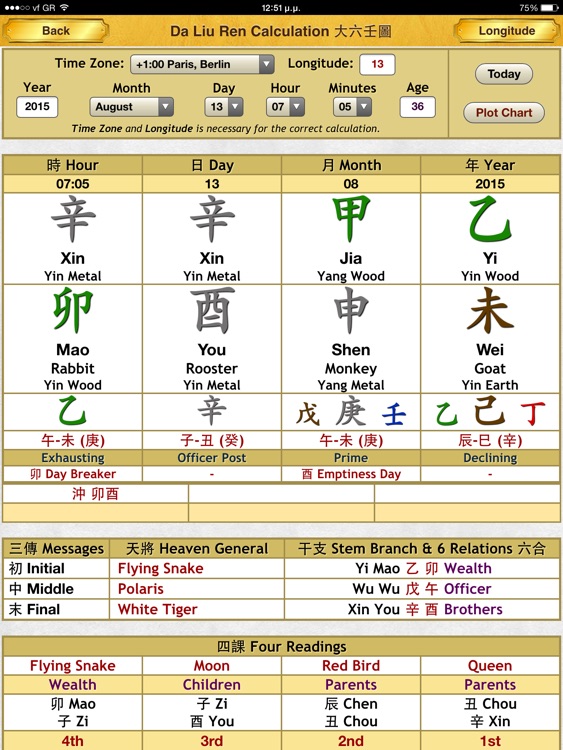The image size is (563, 750).
Task: Select the Year stem 乙 Yi glyph
Action: point(490,220)
